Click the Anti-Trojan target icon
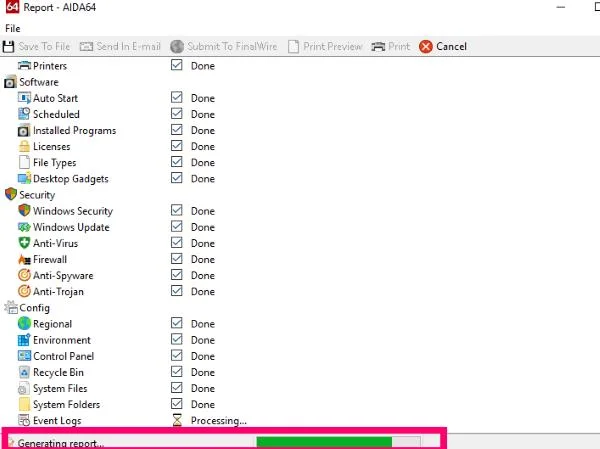This screenshot has width=600, height=449. 24,291
